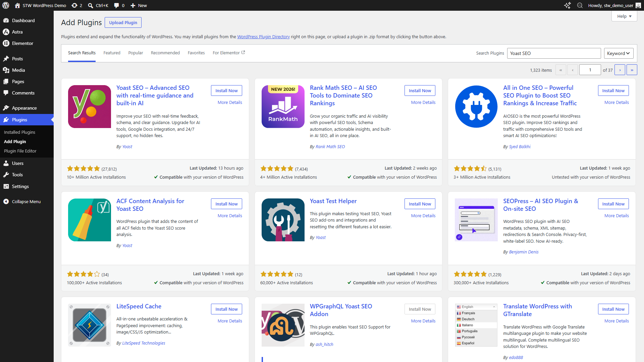Click the plus New content icon
Viewport: 644px width, 362px height.
[x=133, y=5]
